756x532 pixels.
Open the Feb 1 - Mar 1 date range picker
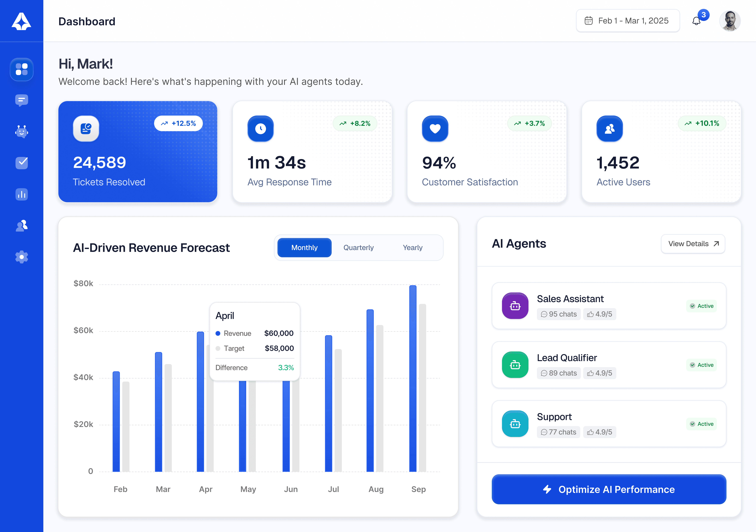628,21
